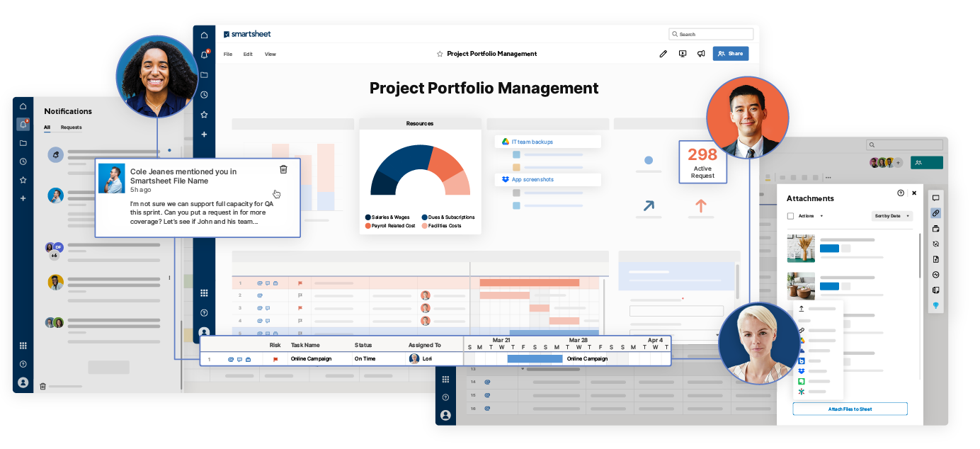Click inside the Search field
Screen dimensions: 980x449
(712, 33)
